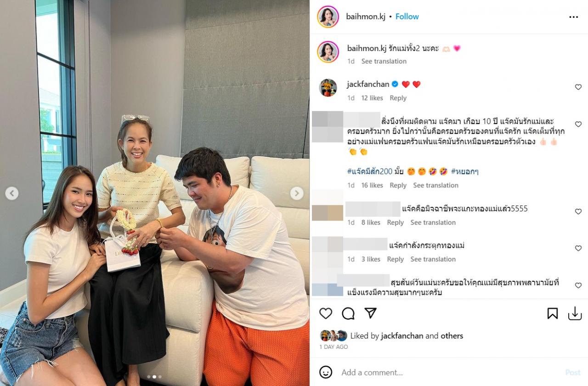Share post via paper plane icon

(x=370, y=313)
